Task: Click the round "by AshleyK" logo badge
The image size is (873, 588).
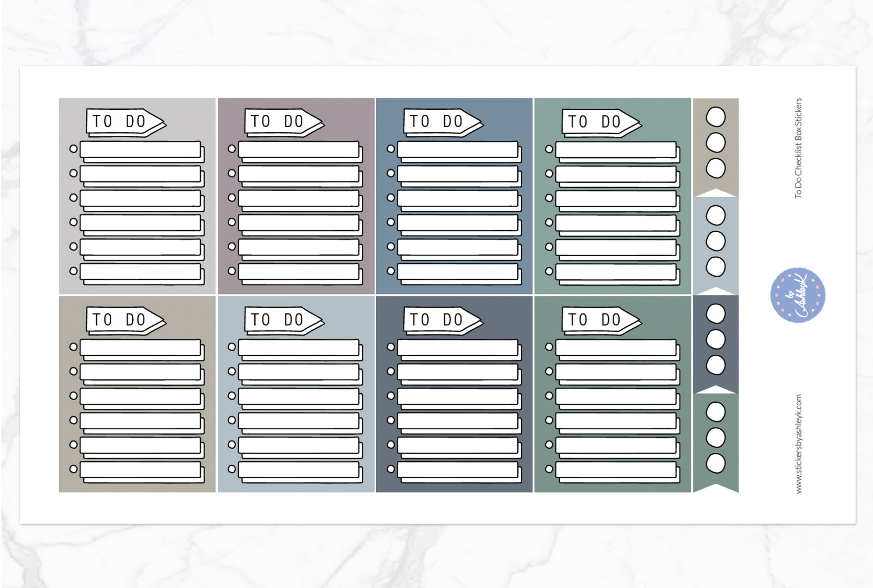Action: [797, 295]
